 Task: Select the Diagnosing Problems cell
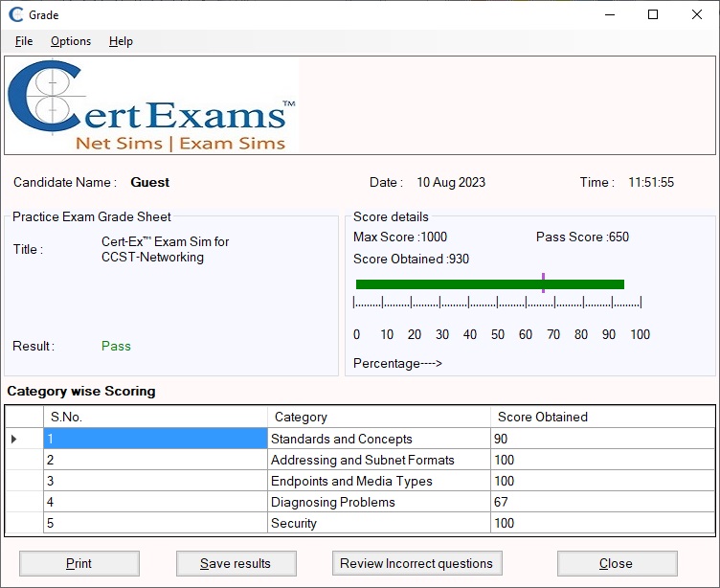pos(379,502)
